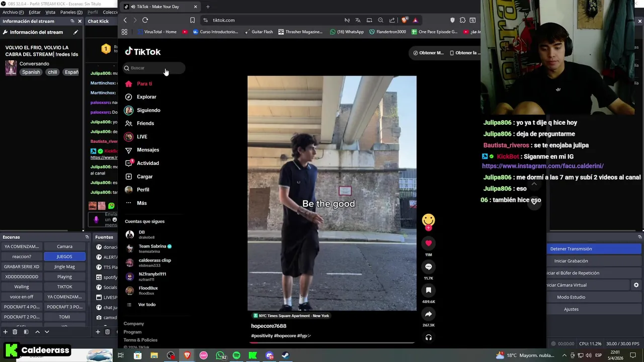
Task: Open the OBS Ajustes gear beside Cámara Virtual
Action: click(x=636, y=285)
